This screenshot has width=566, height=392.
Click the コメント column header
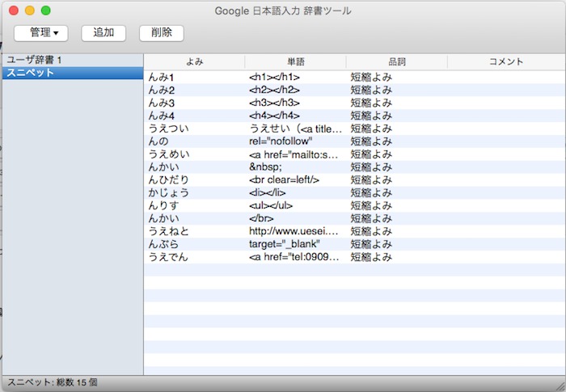(x=506, y=61)
